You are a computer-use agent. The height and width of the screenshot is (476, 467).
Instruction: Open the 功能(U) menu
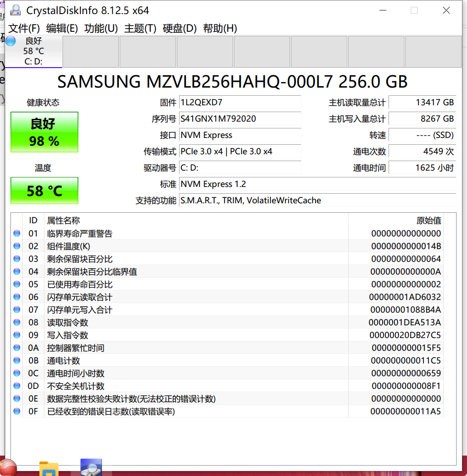point(101,28)
